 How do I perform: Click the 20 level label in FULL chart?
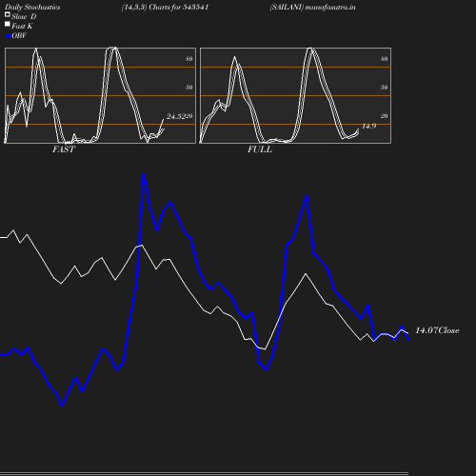[385, 116]
